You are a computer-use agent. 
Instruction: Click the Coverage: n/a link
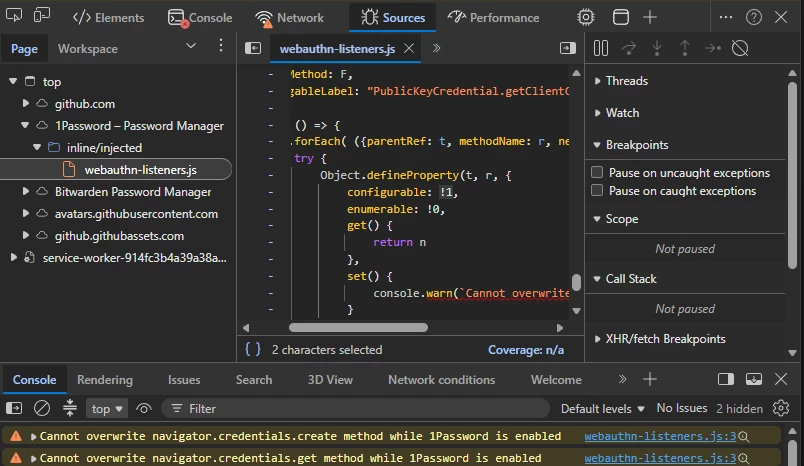(x=526, y=350)
